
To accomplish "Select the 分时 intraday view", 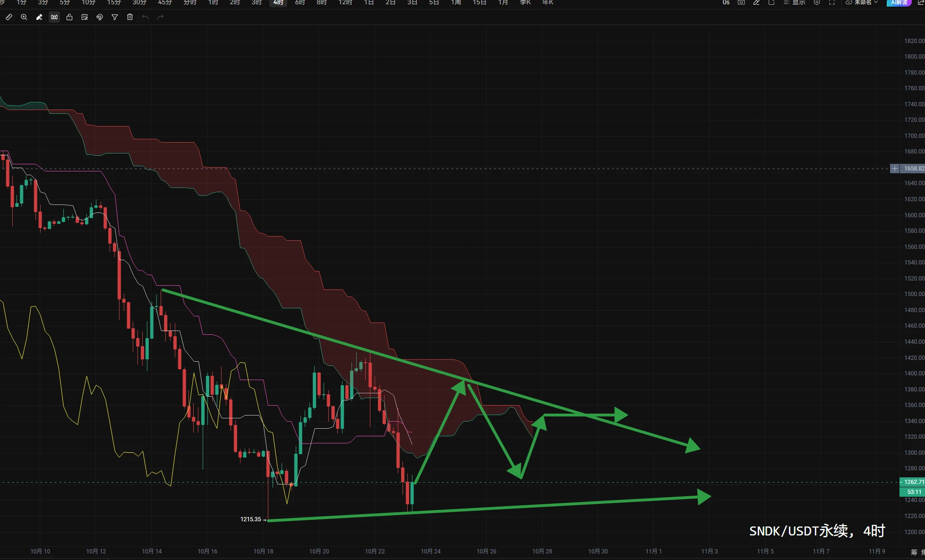I will click(x=190, y=2).
